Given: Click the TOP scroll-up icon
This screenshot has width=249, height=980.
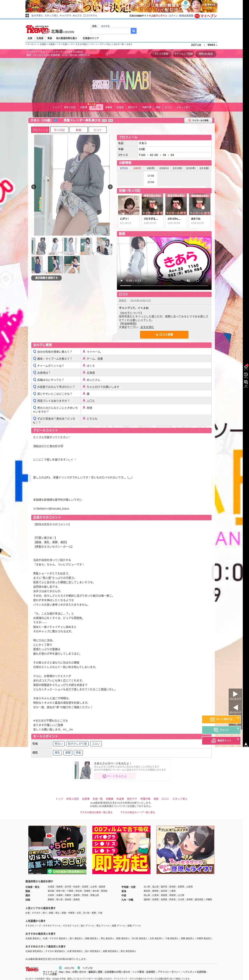Looking at the screenshot, I should pyautogui.click(x=246, y=745).
